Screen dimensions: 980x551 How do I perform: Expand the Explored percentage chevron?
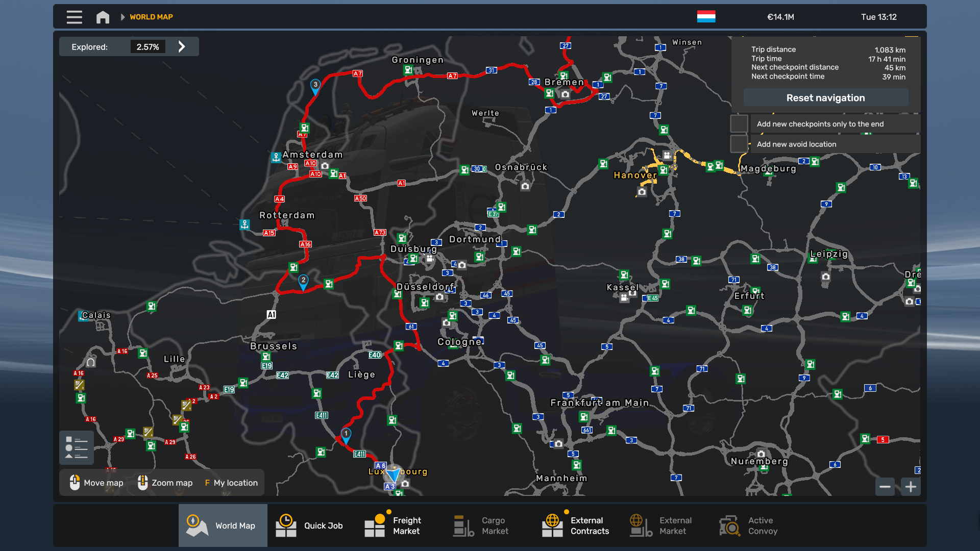point(182,47)
